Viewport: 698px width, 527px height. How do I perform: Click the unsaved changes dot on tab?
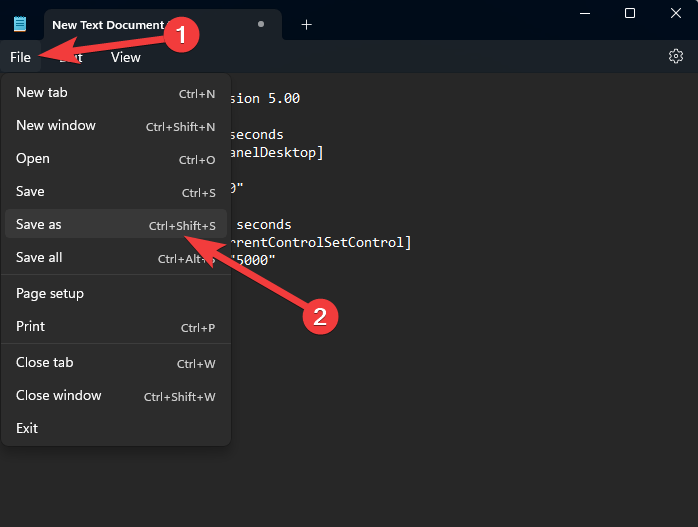261,24
